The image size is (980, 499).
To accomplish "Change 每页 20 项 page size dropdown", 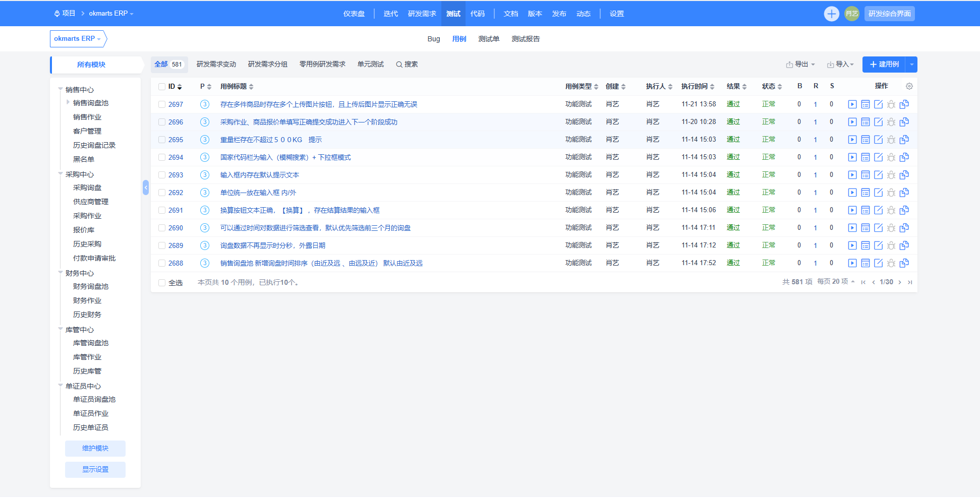I will point(836,282).
